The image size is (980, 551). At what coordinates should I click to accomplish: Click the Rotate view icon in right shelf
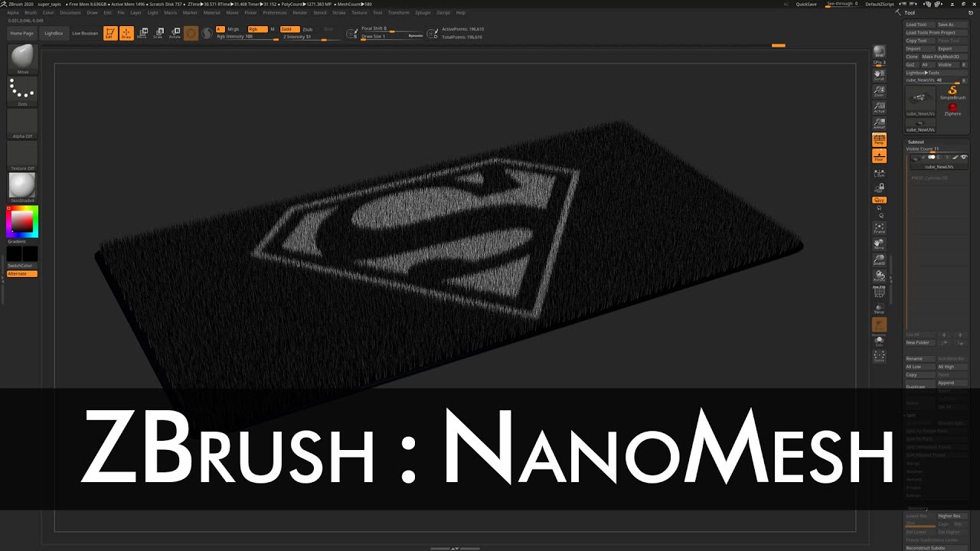879,276
